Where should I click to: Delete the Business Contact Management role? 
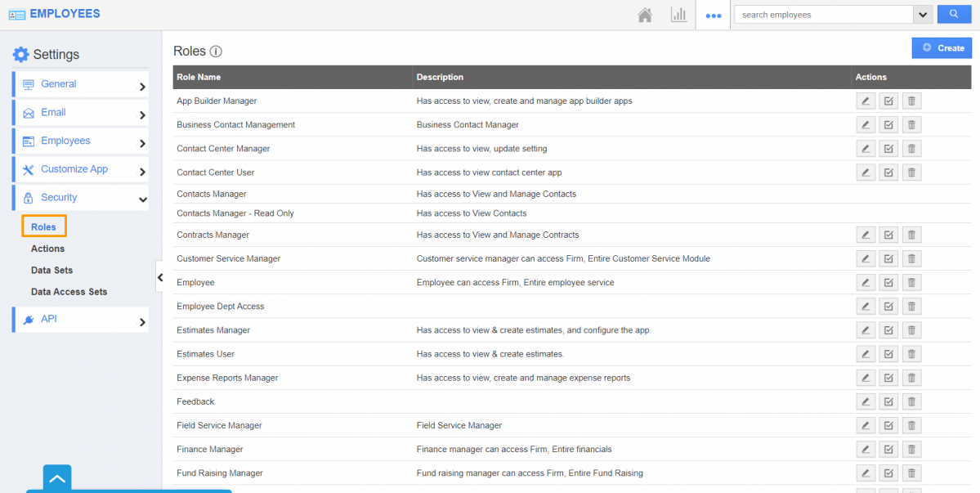(x=912, y=125)
